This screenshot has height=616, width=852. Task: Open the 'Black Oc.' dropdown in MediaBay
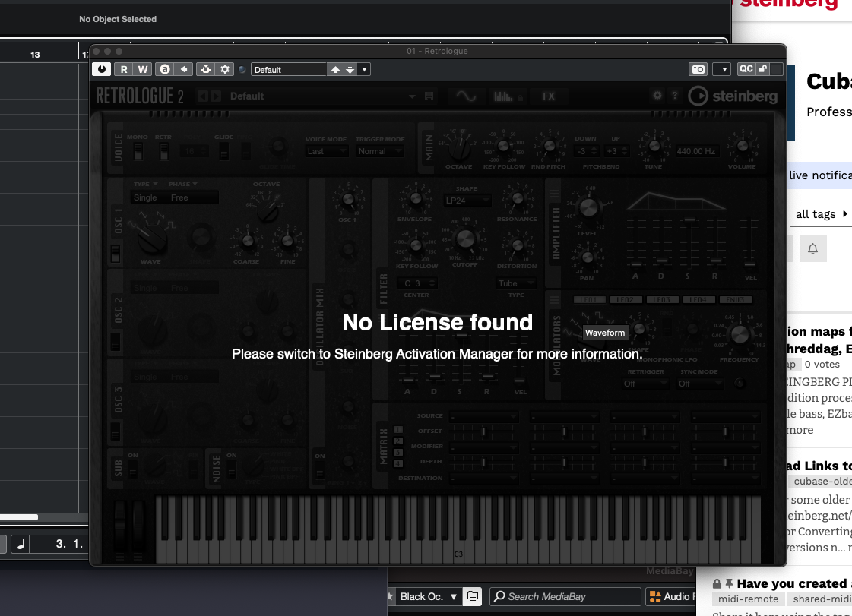tap(428, 596)
